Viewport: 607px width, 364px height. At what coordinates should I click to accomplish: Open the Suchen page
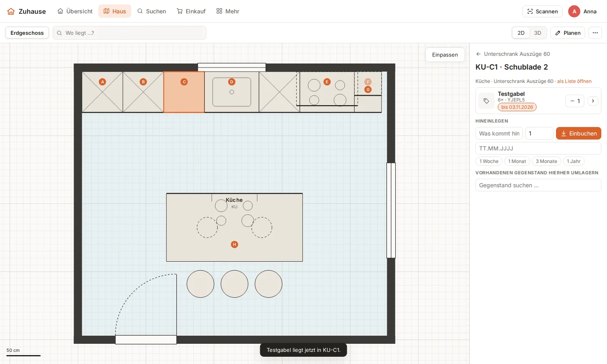point(152,11)
